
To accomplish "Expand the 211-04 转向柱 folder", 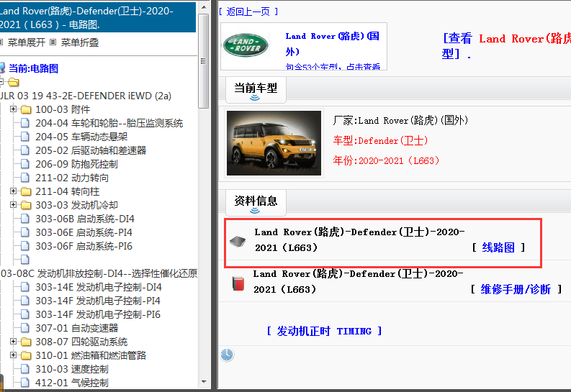I will coord(13,191).
